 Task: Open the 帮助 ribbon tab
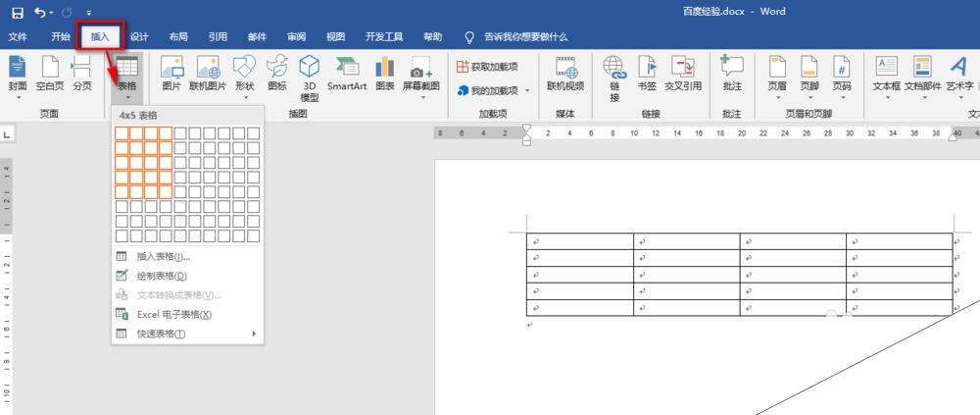coord(432,37)
